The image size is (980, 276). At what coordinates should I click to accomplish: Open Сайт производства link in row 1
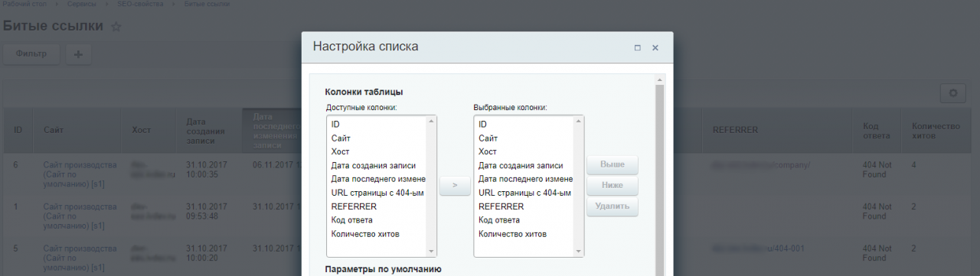(80, 216)
